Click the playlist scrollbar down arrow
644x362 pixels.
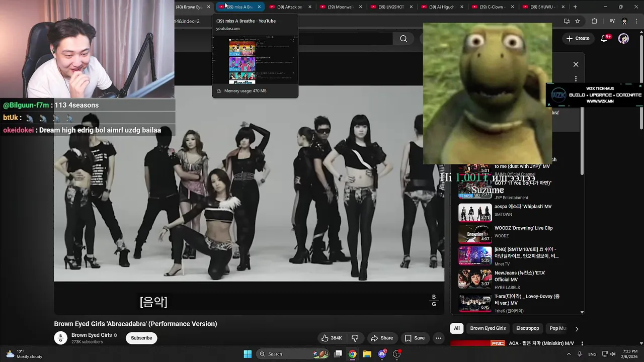pos(582,312)
